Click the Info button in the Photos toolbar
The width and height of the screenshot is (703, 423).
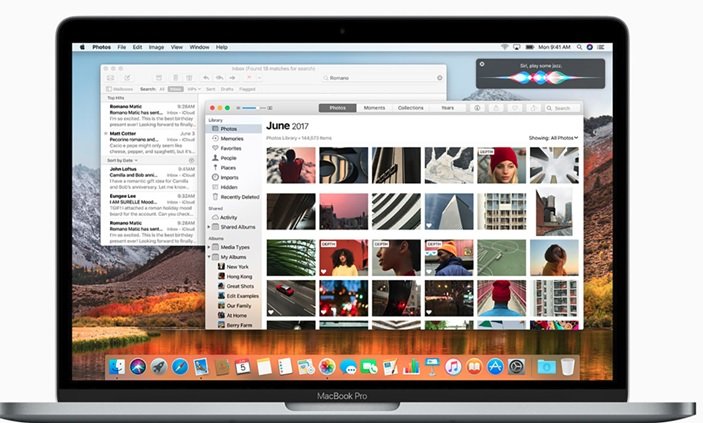[477, 108]
